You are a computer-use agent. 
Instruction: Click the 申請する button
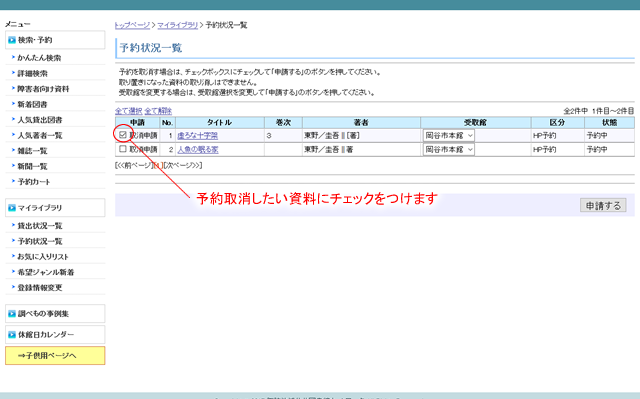(603, 205)
